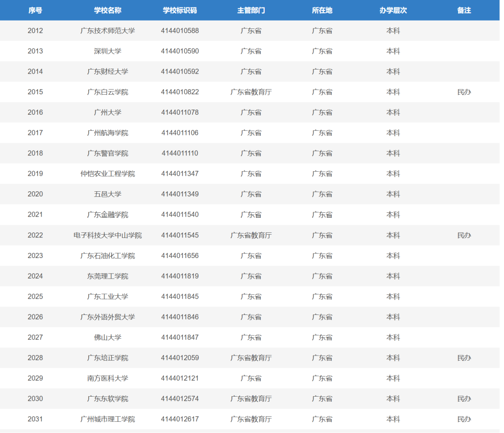Click the 广州航海学院 school name
The image size is (504, 433).
pyautogui.click(x=107, y=133)
